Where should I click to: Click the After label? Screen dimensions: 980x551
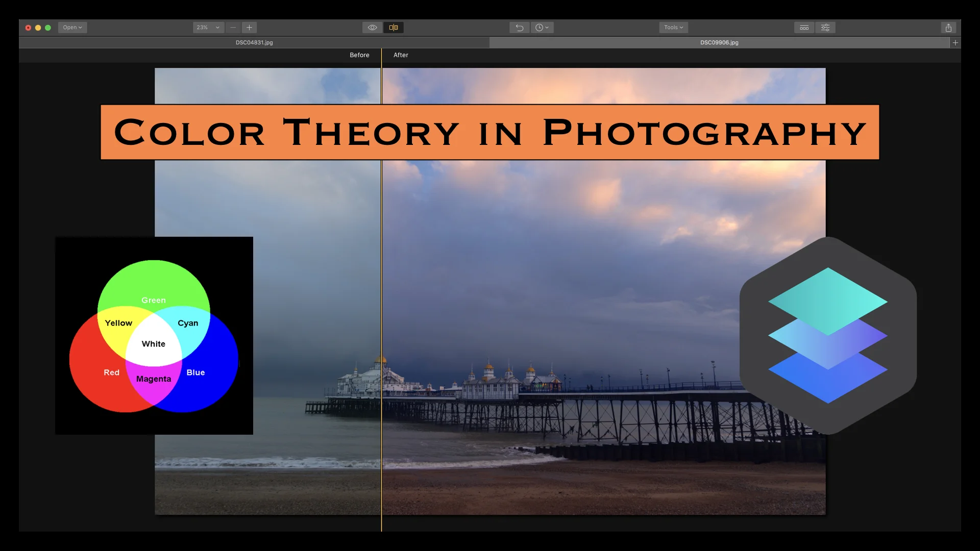[x=401, y=55]
